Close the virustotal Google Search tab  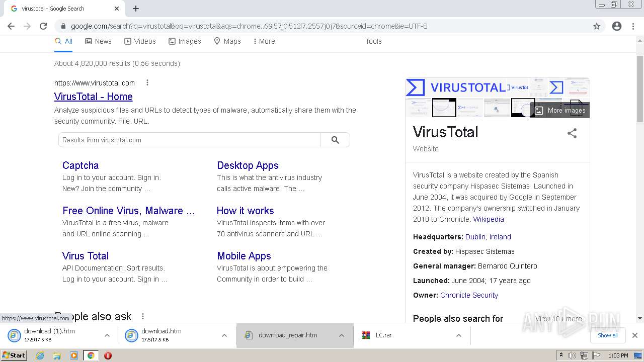coord(117,9)
